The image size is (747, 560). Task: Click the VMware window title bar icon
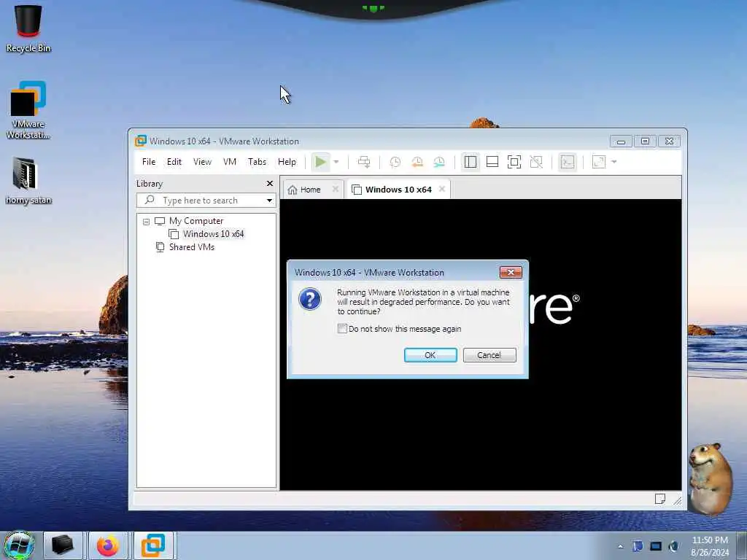coord(141,141)
